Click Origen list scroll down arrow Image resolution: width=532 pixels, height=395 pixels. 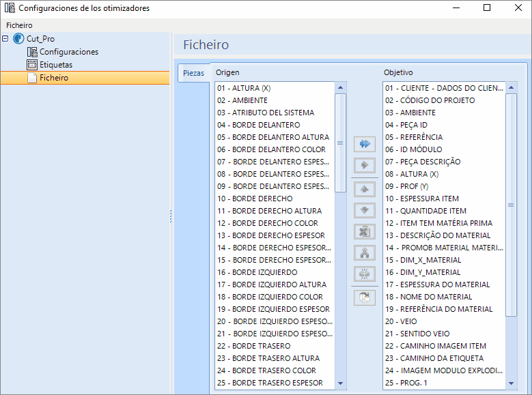(340, 383)
